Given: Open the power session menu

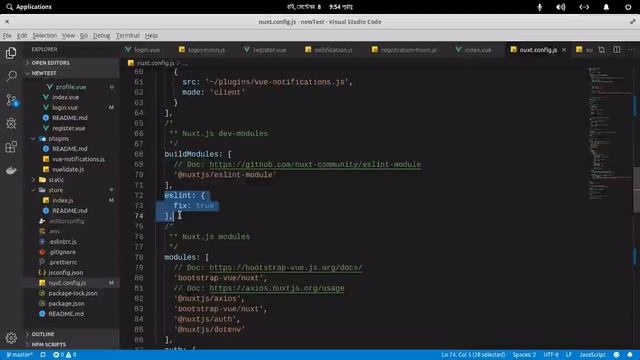Looking at the screenshot, I should [628, 7].
